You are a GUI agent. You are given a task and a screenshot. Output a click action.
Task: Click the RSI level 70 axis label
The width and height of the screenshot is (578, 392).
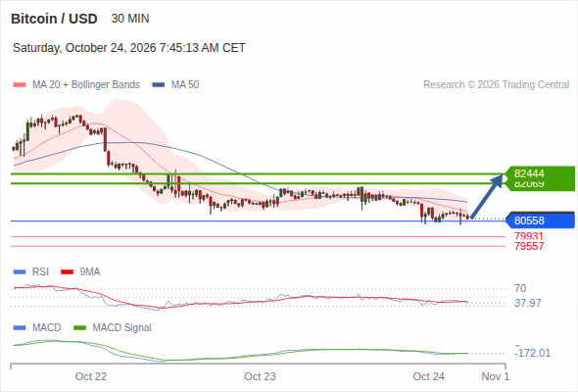(520, 288)
